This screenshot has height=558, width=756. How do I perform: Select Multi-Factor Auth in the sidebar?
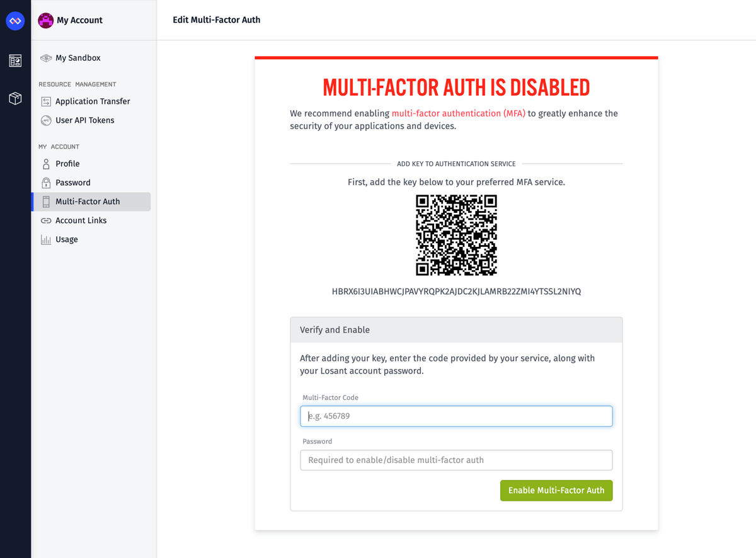click(91, 202)
